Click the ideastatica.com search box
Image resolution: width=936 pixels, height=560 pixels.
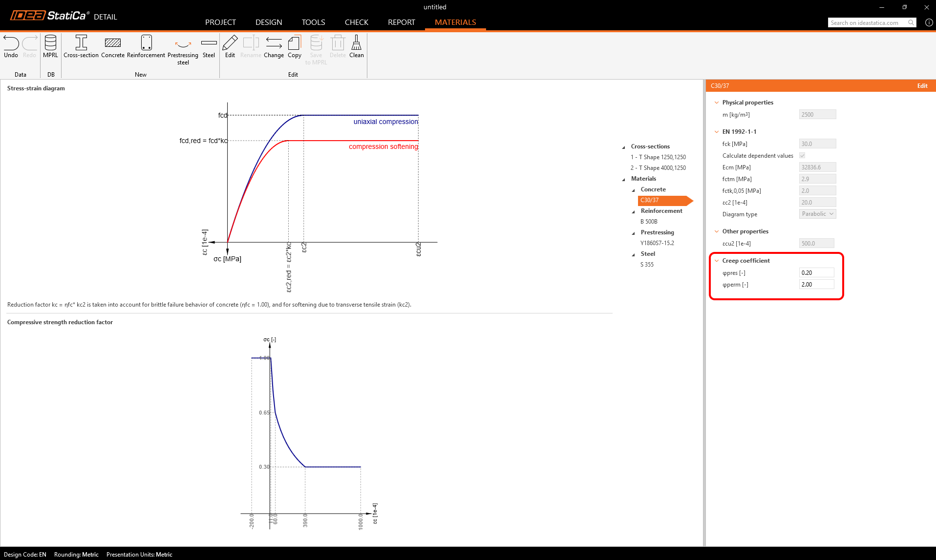pos(868,23)
